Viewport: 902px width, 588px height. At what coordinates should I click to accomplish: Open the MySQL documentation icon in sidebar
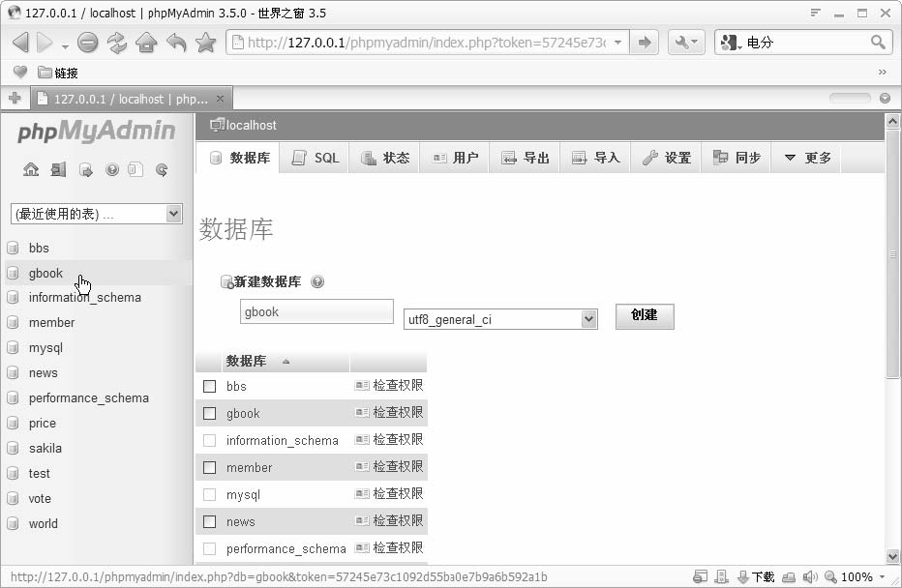[135, 169]
